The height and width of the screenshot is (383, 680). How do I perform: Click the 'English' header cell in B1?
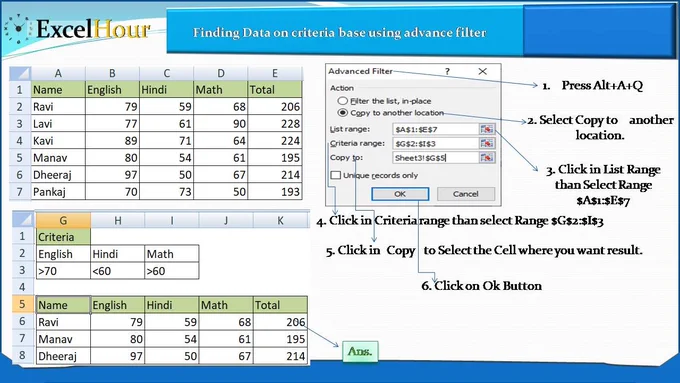(112, 89)
